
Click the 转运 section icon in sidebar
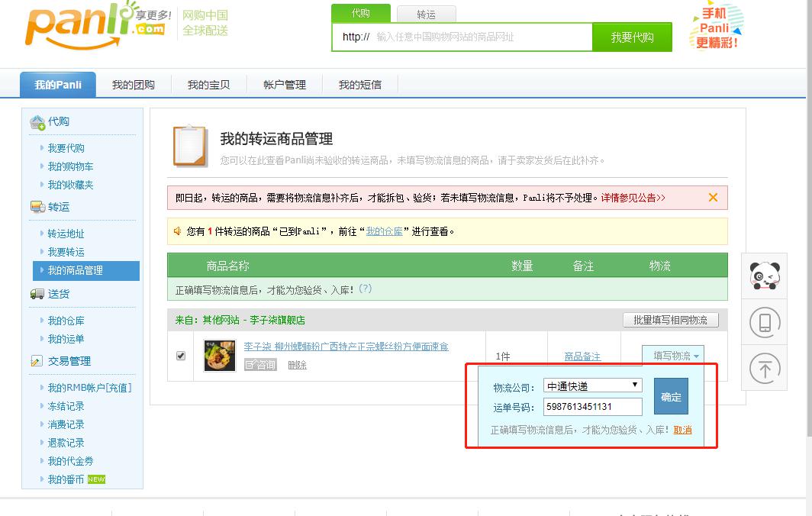point(37,206)
